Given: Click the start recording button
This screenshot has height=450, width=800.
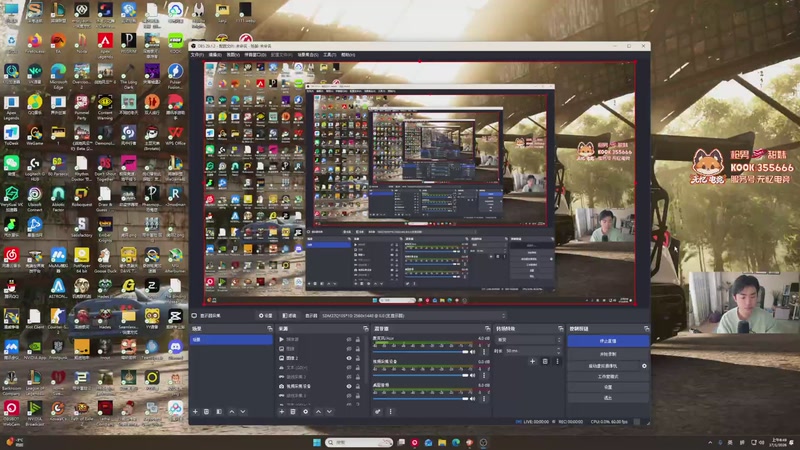Looking at the screenshot, I should pos(608,354).
